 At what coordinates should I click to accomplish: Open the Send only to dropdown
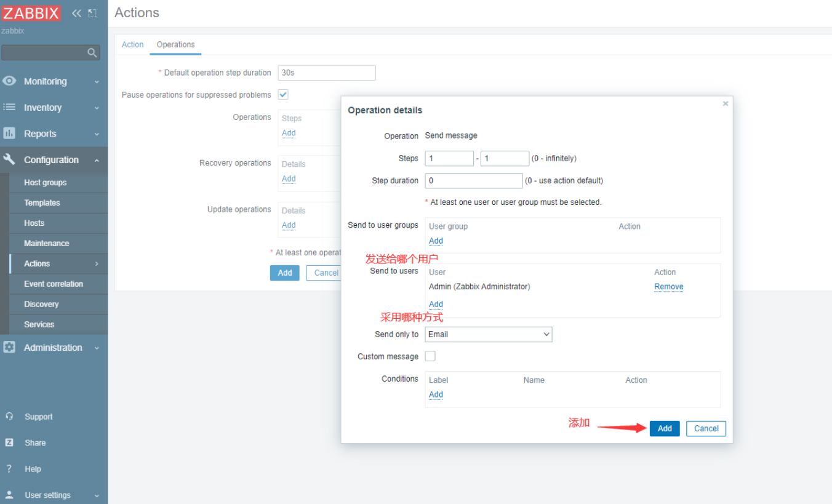[489, 334]
